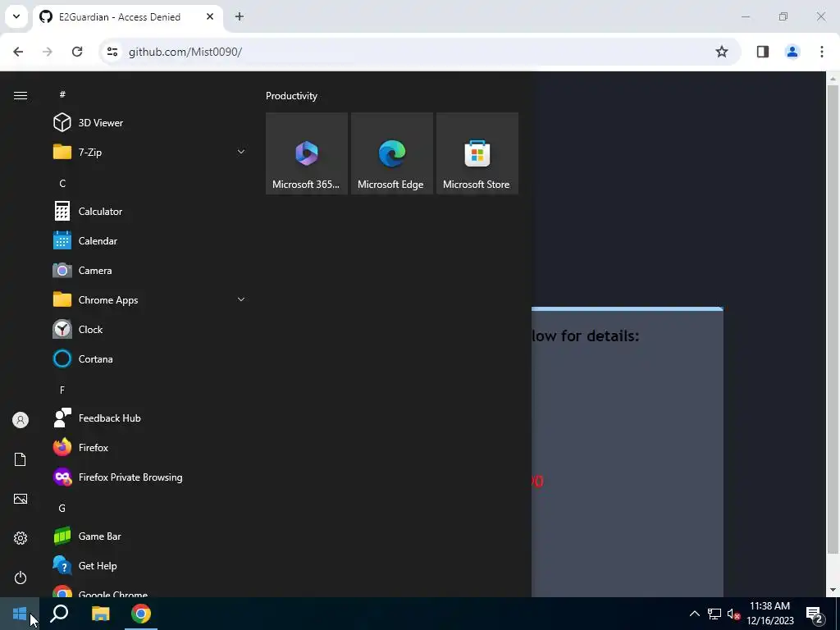
Task: Open the Microsoft Edge tile
Action: pyautogui.click(x=391, y=153)
